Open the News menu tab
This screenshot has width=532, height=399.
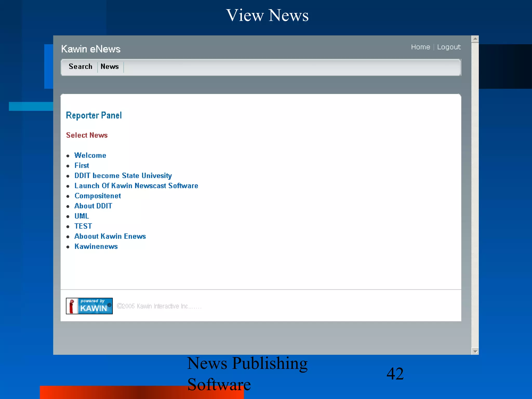pos(110,66)
